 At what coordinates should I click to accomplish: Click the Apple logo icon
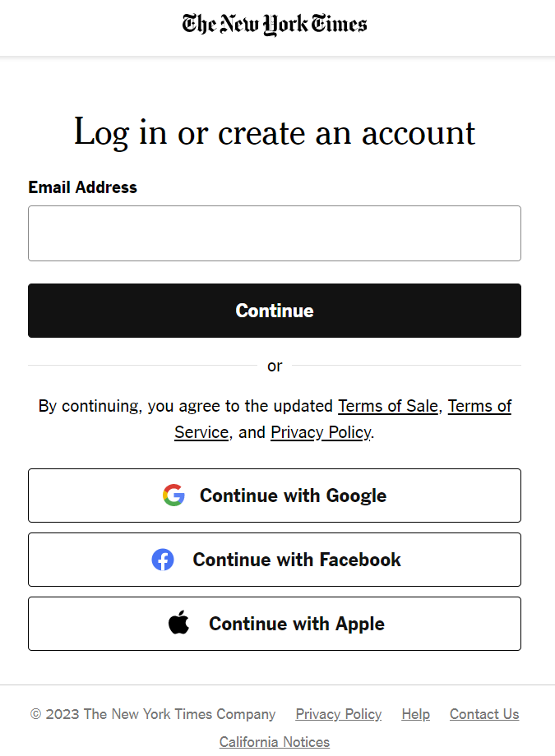pyautogui.click(x=179, y=622)
